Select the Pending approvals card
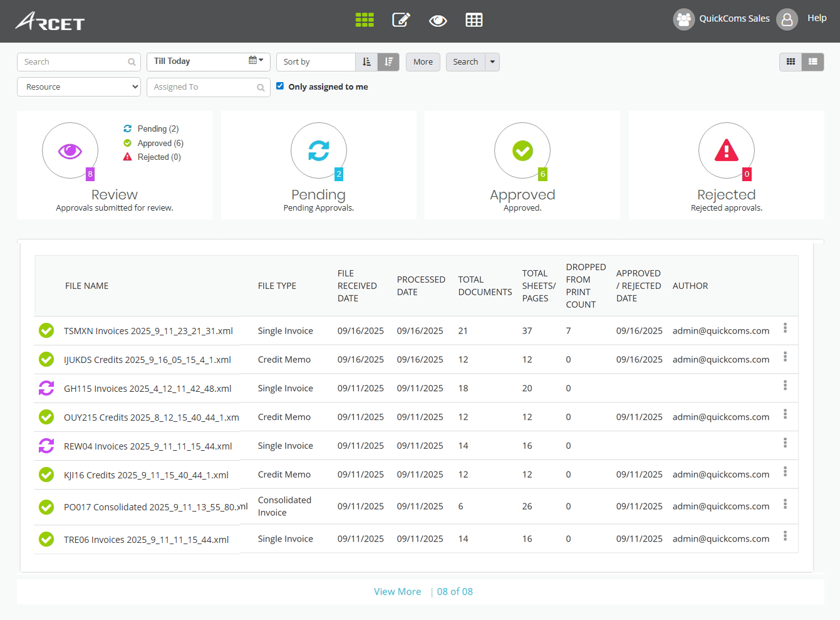 point(318,166)
